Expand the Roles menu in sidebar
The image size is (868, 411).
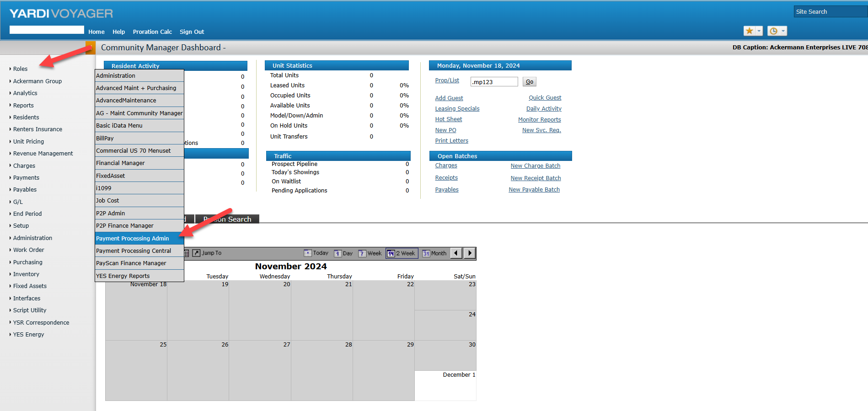[x=20, y=69]
